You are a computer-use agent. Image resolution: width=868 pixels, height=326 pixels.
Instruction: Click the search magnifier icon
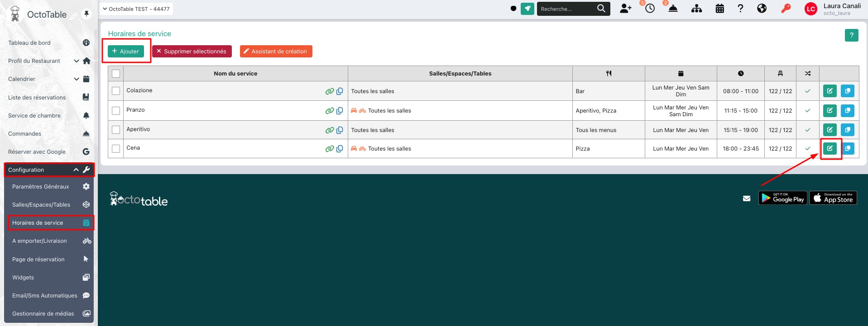click(x=601, y=9)
